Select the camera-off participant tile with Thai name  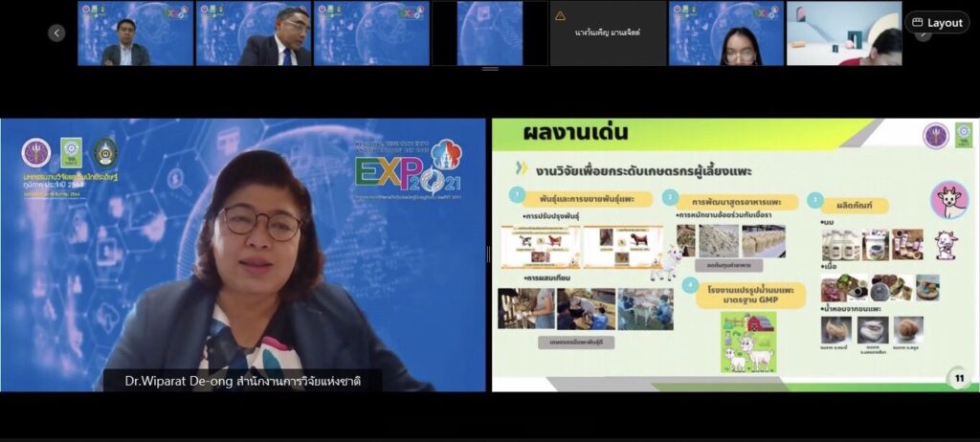[x=608, y=33]
